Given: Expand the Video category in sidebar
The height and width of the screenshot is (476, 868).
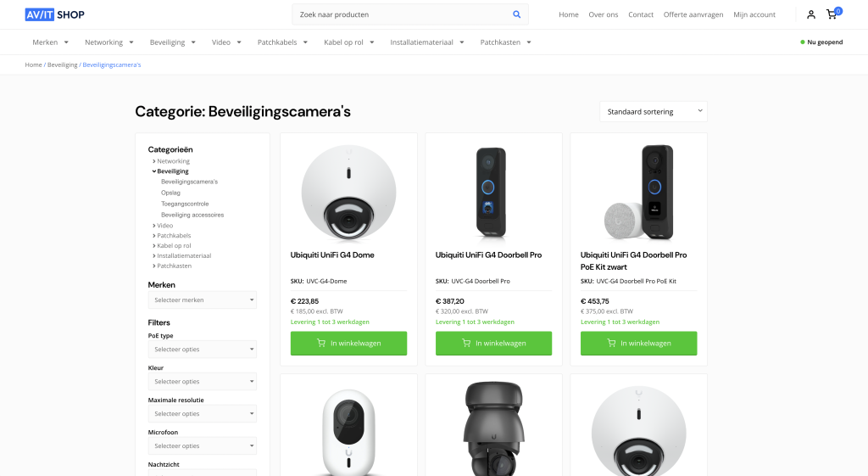Looking at the screenshot, I should click(154, 226).
